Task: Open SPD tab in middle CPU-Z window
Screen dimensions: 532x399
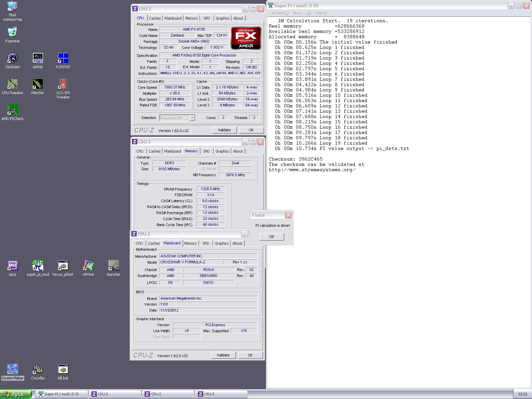Action: coord(206,151)
